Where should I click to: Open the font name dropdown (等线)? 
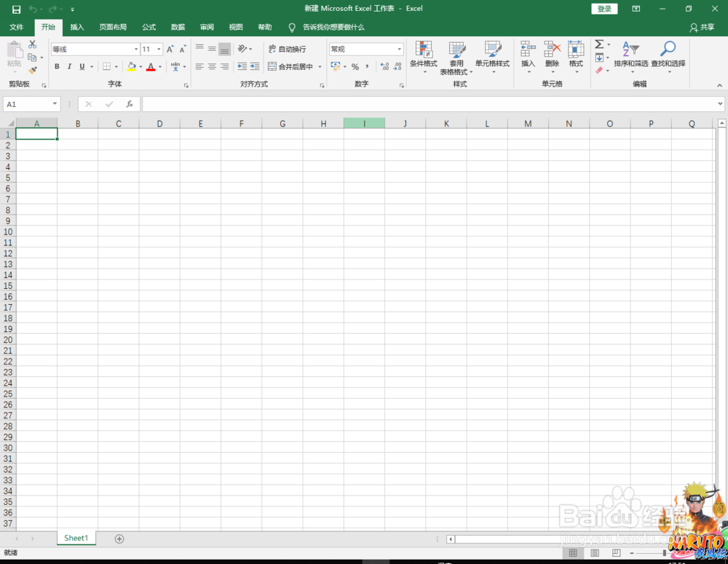pos(136,49)
